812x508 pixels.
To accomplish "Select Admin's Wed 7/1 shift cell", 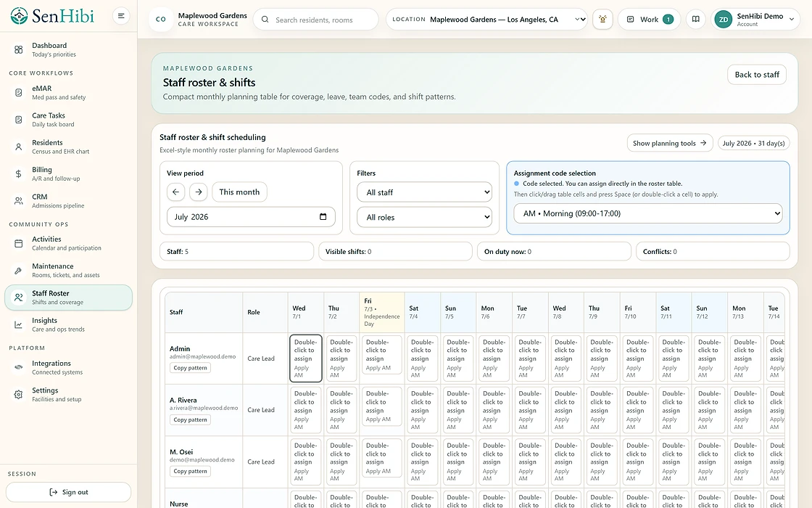I will coord(305,359).
